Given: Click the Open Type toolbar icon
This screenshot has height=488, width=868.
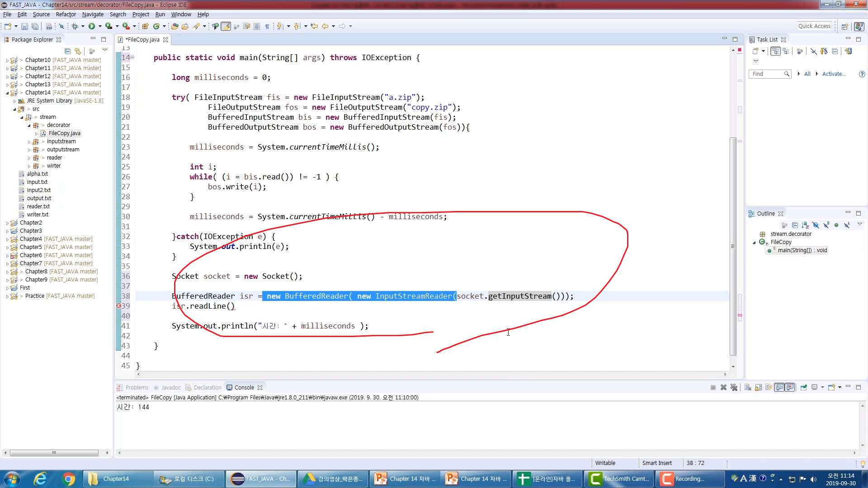Looking at the screenshot, I should 175,26.
